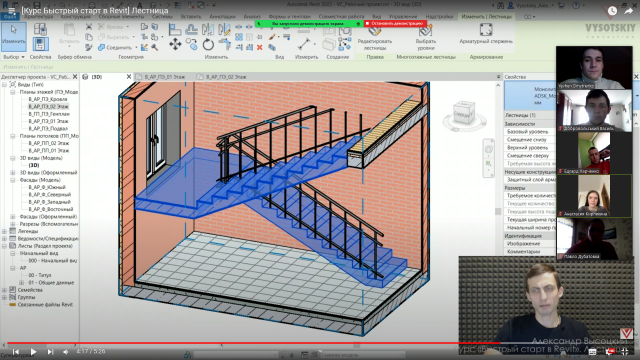Image resolution: width=640 pixels, height=360 pixels.
Task: Seek on the red video progress bar
Action: pos(253,343)
